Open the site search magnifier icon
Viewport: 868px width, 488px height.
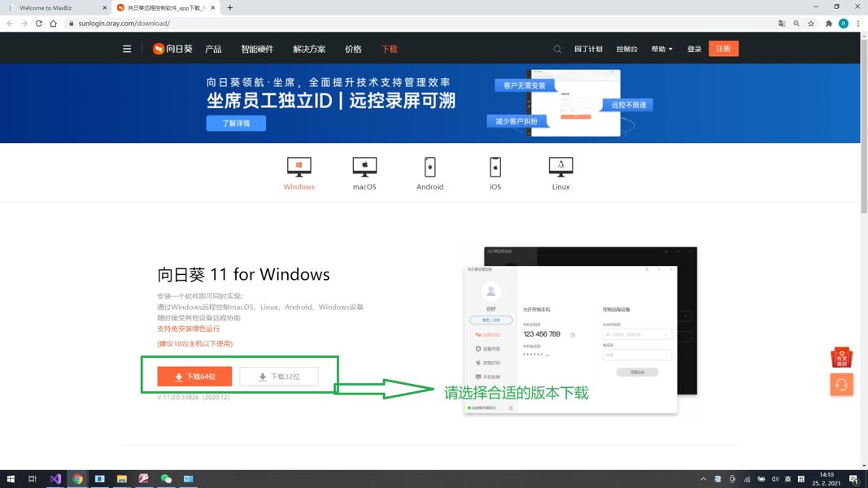[557, 50]
